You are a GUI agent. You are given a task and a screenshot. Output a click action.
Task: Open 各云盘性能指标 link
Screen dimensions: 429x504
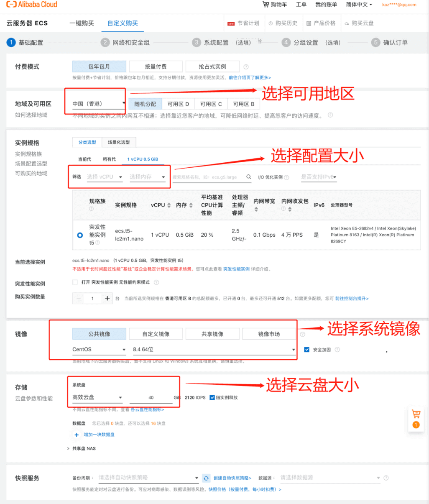(147, 410)
